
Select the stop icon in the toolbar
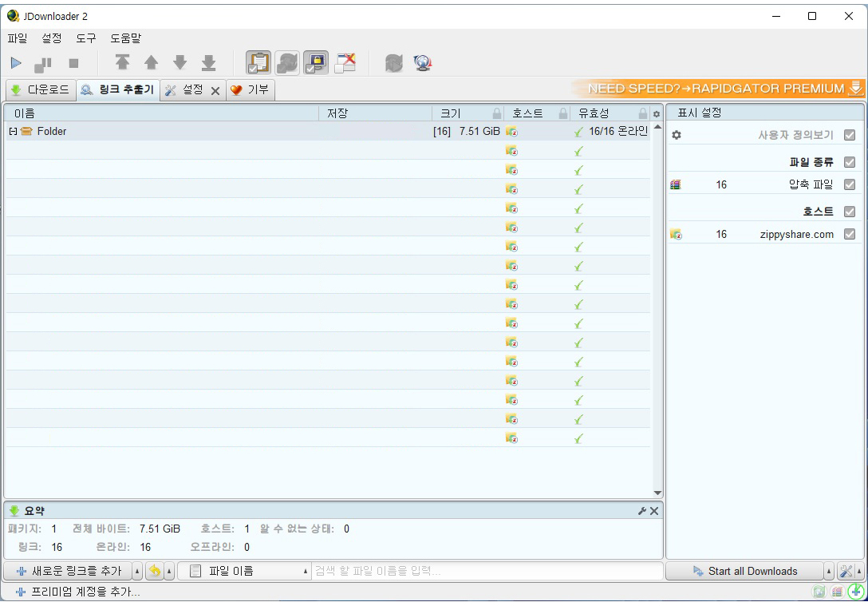pos(72,62)
